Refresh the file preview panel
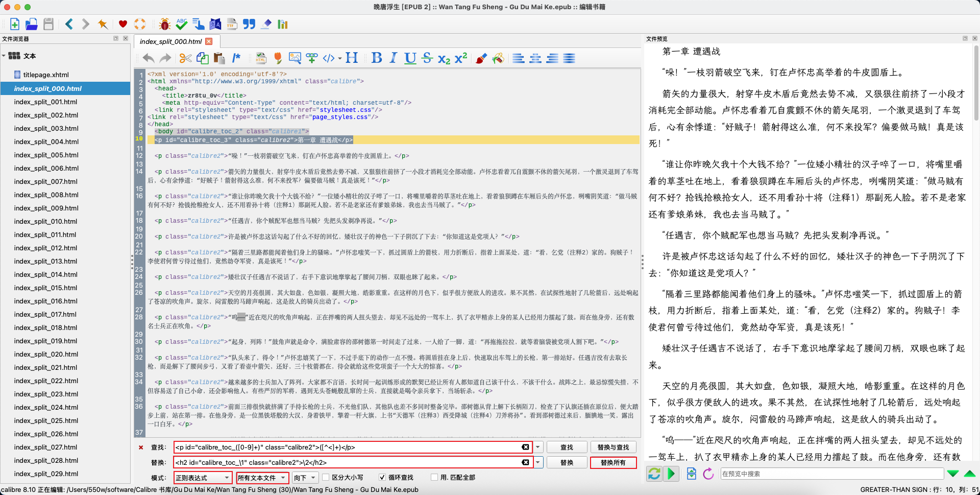Screen dimensions: 980x495 tap(654, 474)
